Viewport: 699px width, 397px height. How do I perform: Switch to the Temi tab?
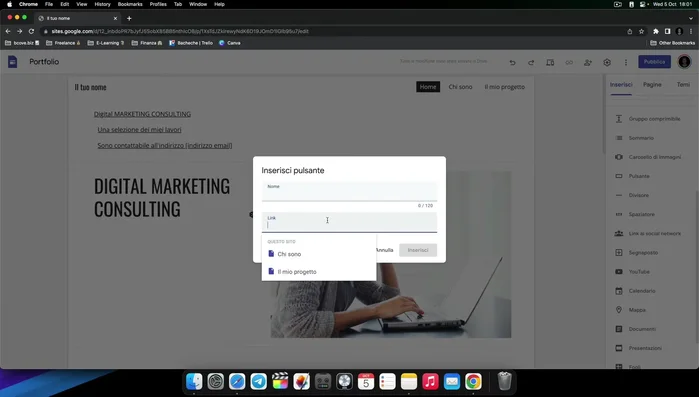[x=683, y=85]
